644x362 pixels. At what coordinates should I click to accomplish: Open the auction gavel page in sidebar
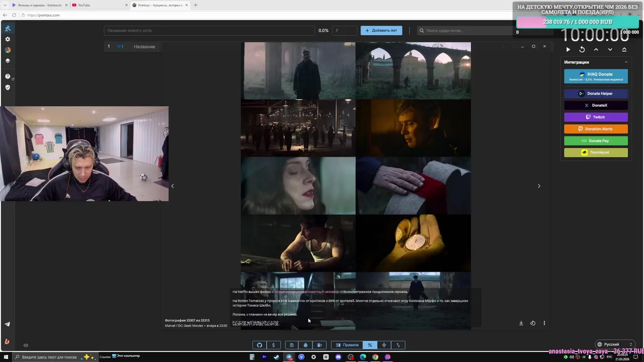click(8, 28)
